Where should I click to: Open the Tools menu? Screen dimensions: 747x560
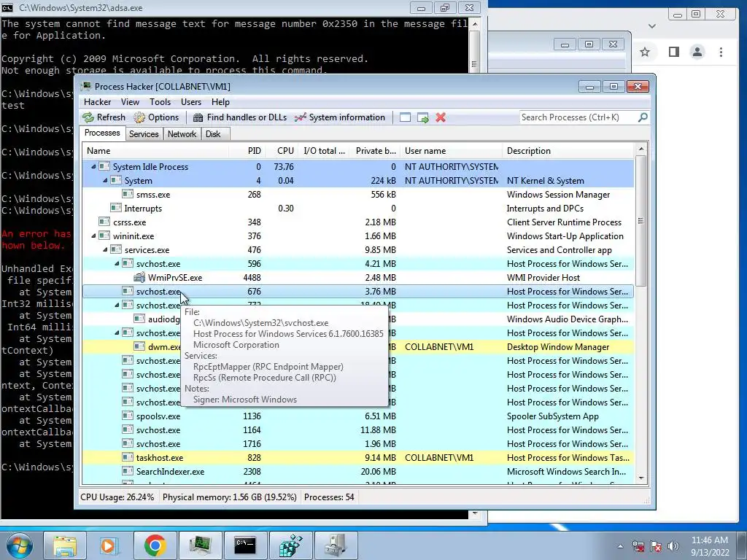tap(160, 102)
